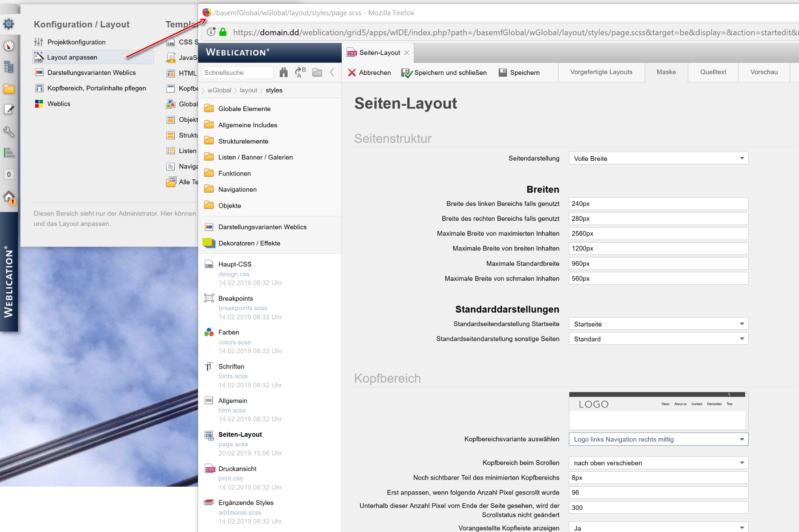Open the home icon with warning badge
The height and width of the screenshot is (532, 799).
coord(9,197)
